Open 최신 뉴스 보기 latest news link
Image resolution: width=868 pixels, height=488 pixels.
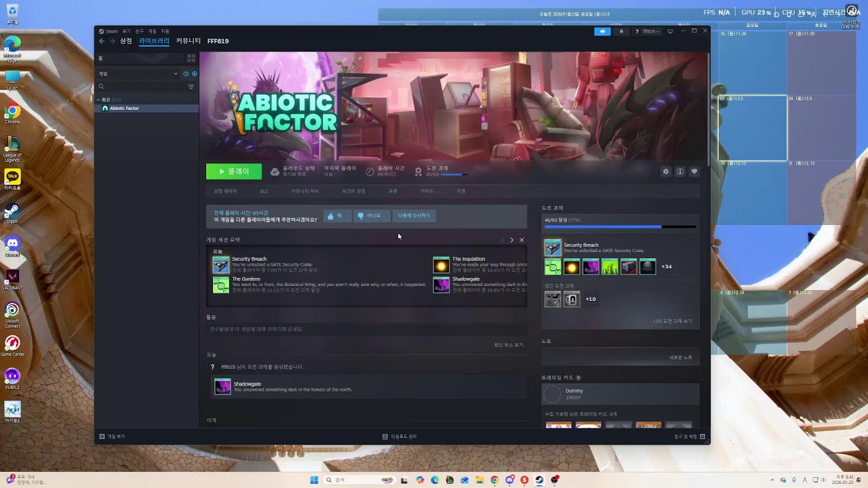(x=509, y=345)
